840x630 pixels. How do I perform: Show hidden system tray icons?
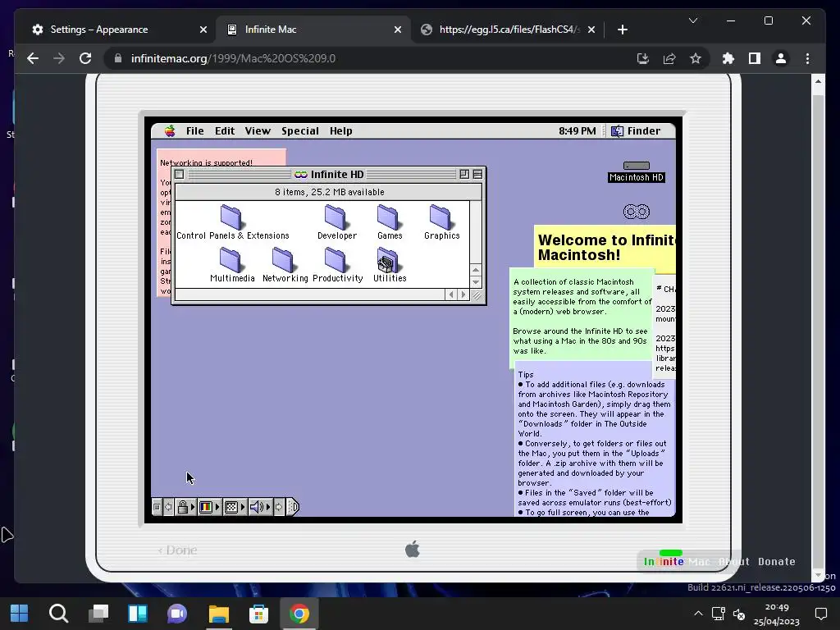(x=698, y=614)
